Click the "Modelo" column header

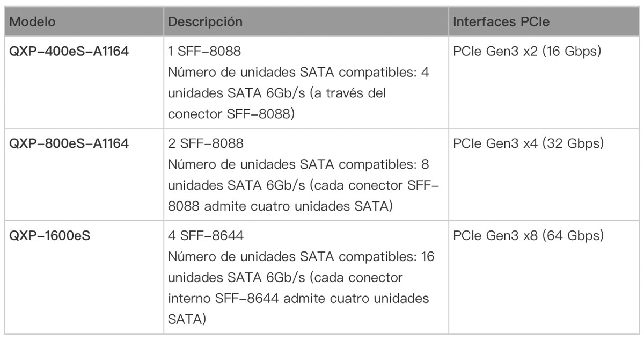(33, 23)
